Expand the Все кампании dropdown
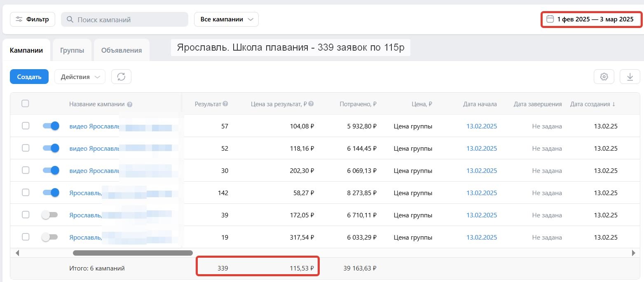Image resolution: width=644 pixels, height=282 pixels. 226,19
